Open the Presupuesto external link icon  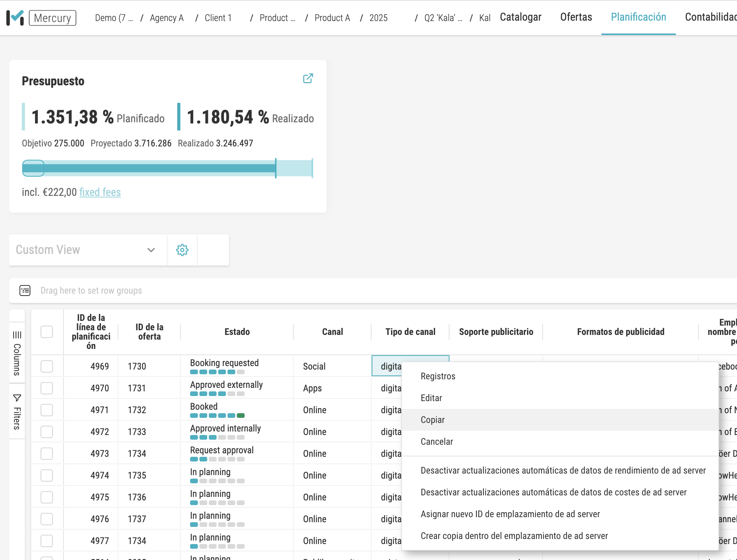[308, 78]
